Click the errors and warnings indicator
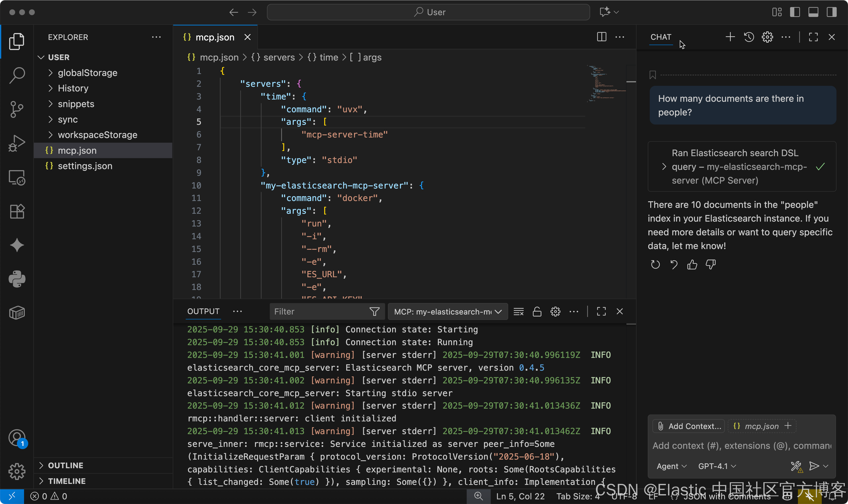The width and height of the screenshot is (848, 504). tap(49, 496)
